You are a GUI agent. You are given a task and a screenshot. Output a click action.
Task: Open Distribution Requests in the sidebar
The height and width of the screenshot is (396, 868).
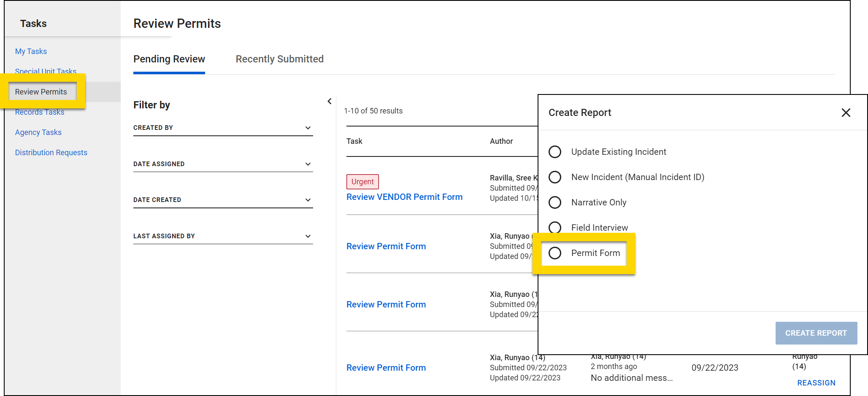click(51, 153)
